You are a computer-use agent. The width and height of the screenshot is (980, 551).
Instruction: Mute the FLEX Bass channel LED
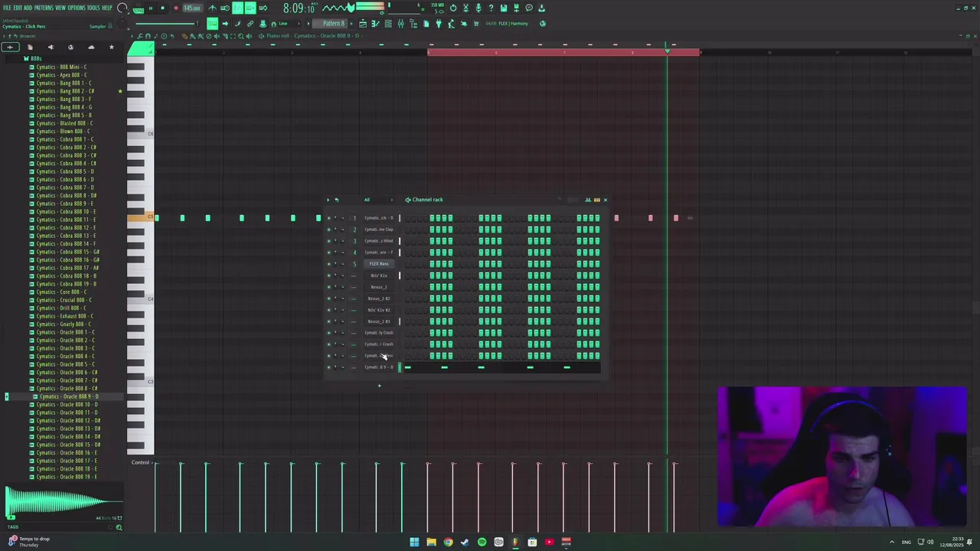(329, 264)
